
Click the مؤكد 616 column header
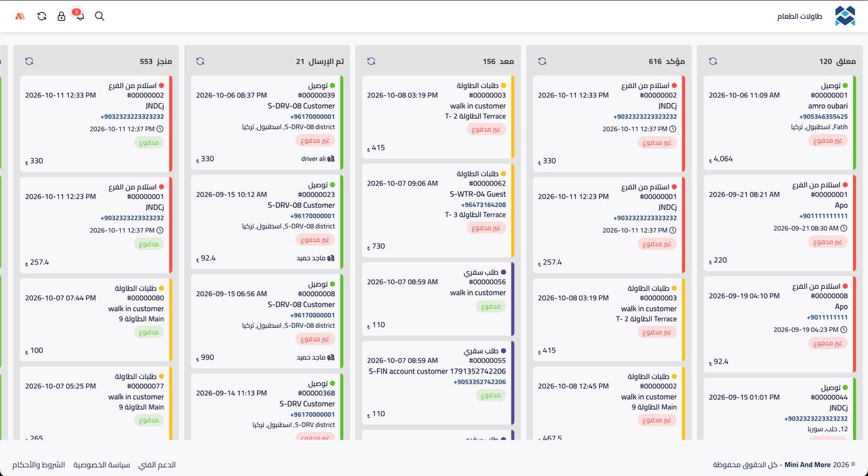666,61
